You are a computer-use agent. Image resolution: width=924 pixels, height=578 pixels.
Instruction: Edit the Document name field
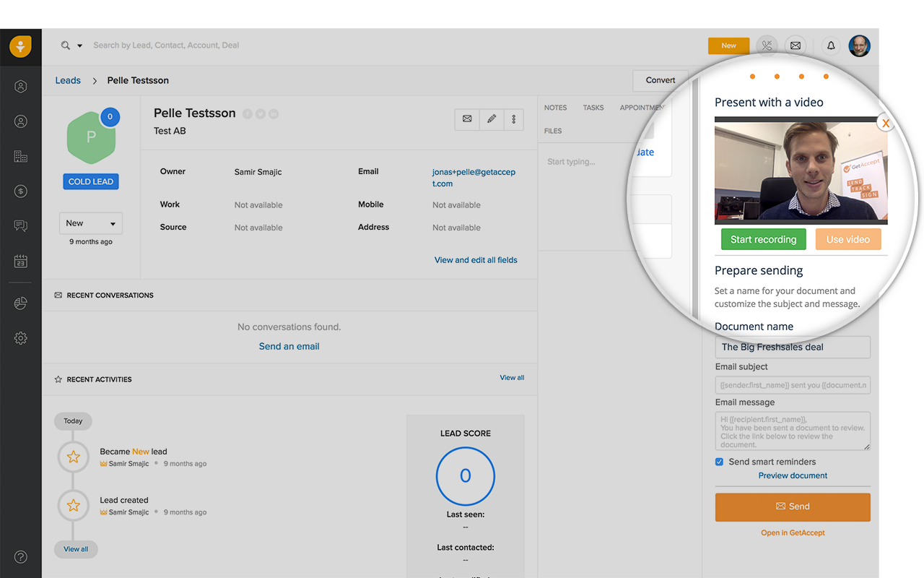[x=793, y=347]
